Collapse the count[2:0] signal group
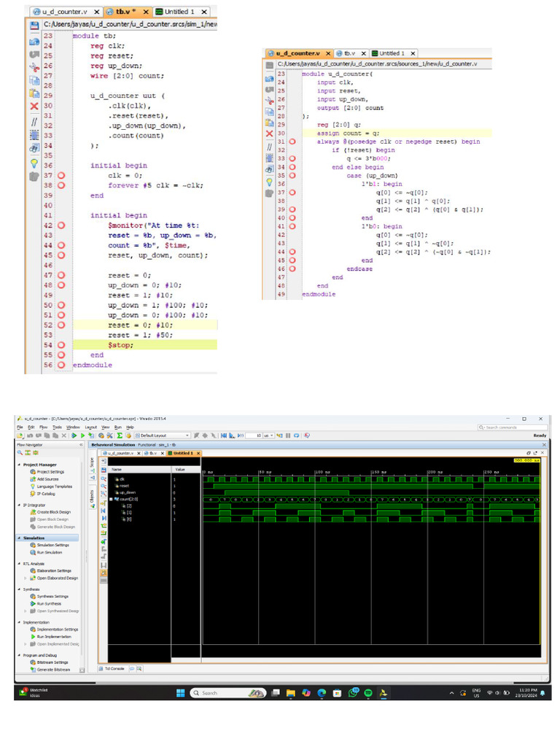The image size is (560, 747). pos(111,499)
